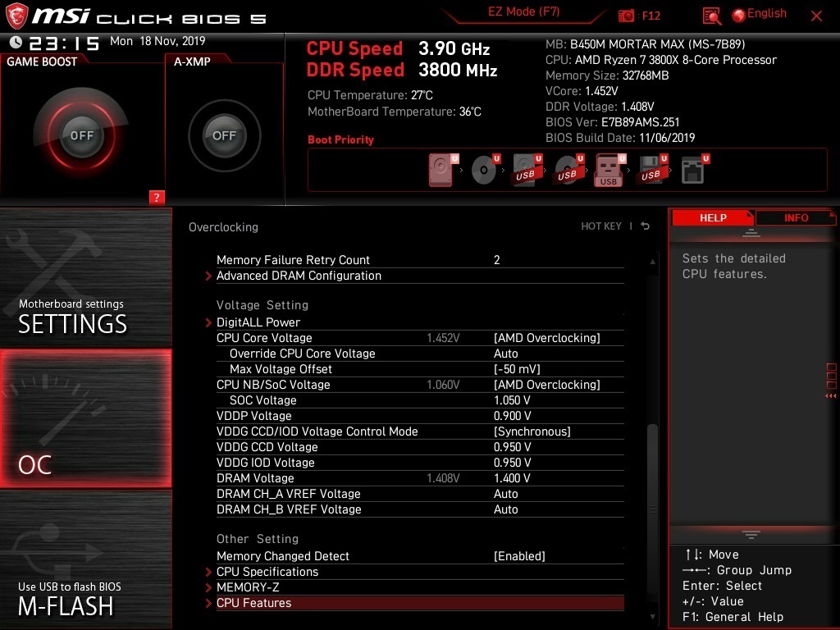Edit Memory Failure Retry Count value 2
This screenshot has height=630, width=840.
pos(496,260)
